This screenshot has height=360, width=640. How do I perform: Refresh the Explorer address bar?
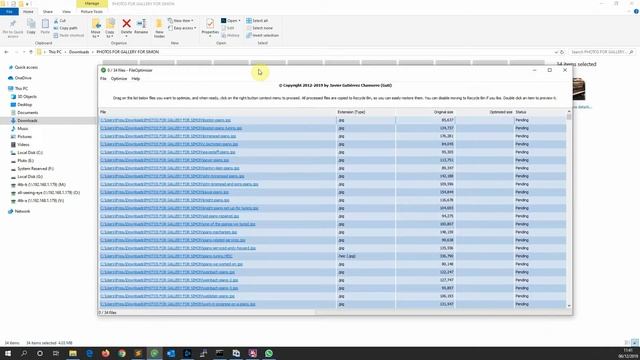562,52
